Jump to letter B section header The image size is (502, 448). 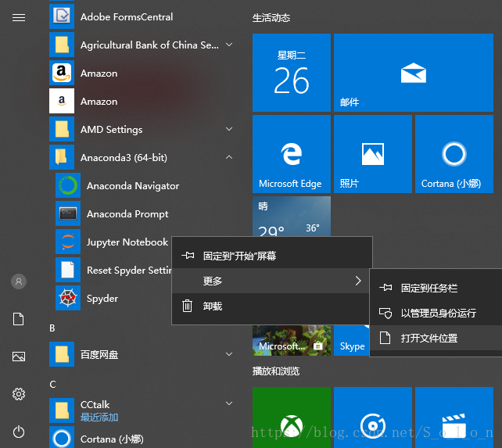click(52, 328)
